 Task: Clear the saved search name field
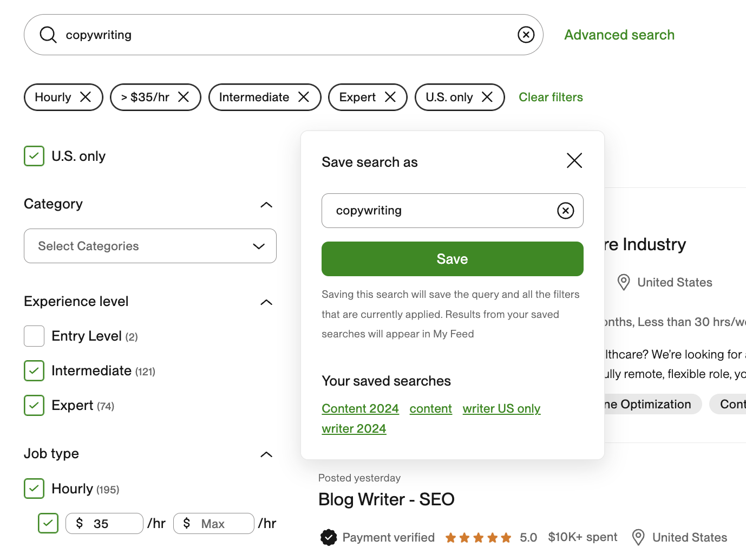(566, 211)
